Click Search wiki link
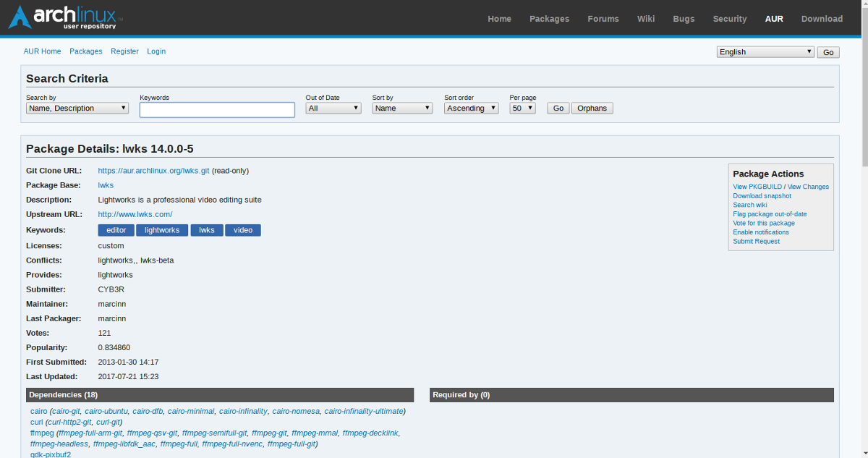The width and height of the screenshot is (868, 458). pyautogui.click(x=750, y=205)
